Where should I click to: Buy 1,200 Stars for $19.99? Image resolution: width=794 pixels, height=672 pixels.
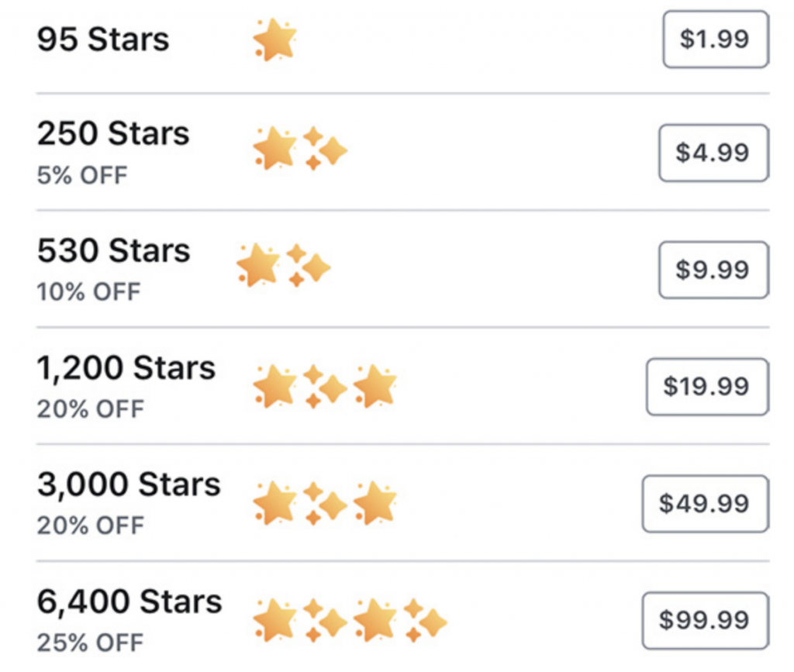(707, 387)
